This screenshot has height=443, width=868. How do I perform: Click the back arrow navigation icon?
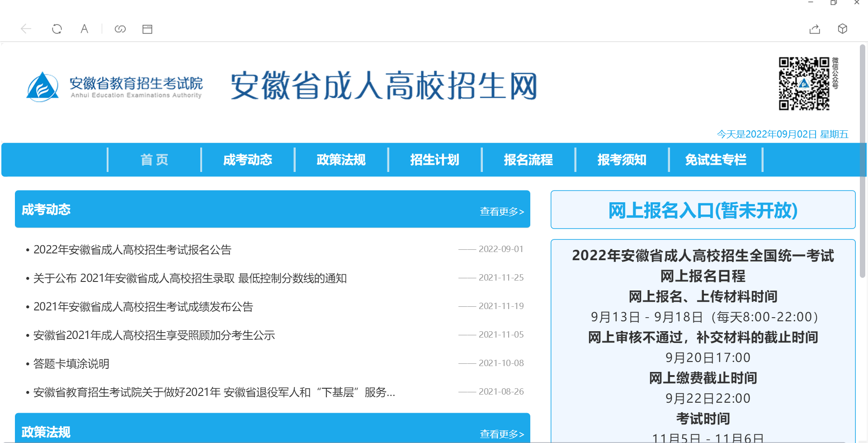click(26, 29)
